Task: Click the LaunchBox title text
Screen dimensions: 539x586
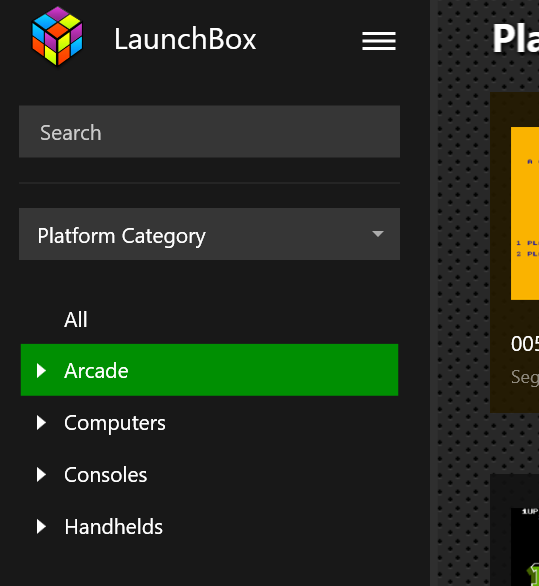Action: [185, 39]
